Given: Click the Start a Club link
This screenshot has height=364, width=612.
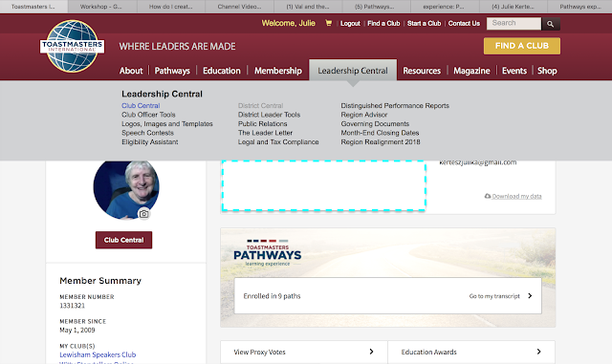Looking at the screenshot, I should click(x=424, y=24).
